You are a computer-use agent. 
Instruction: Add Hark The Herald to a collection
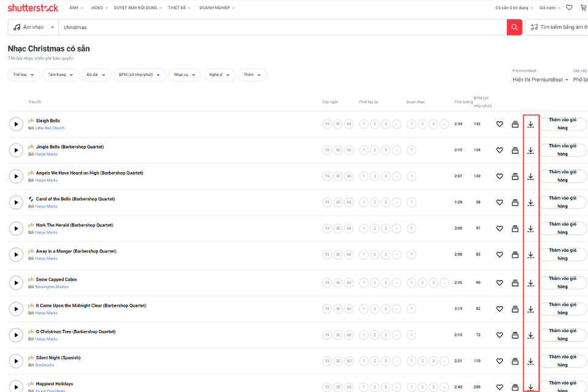click(515, 228)
